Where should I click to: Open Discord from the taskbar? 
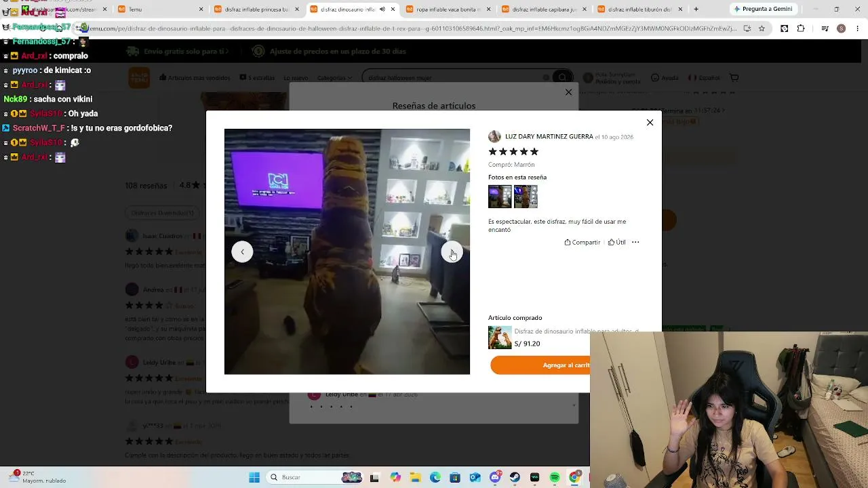(495, 477)
